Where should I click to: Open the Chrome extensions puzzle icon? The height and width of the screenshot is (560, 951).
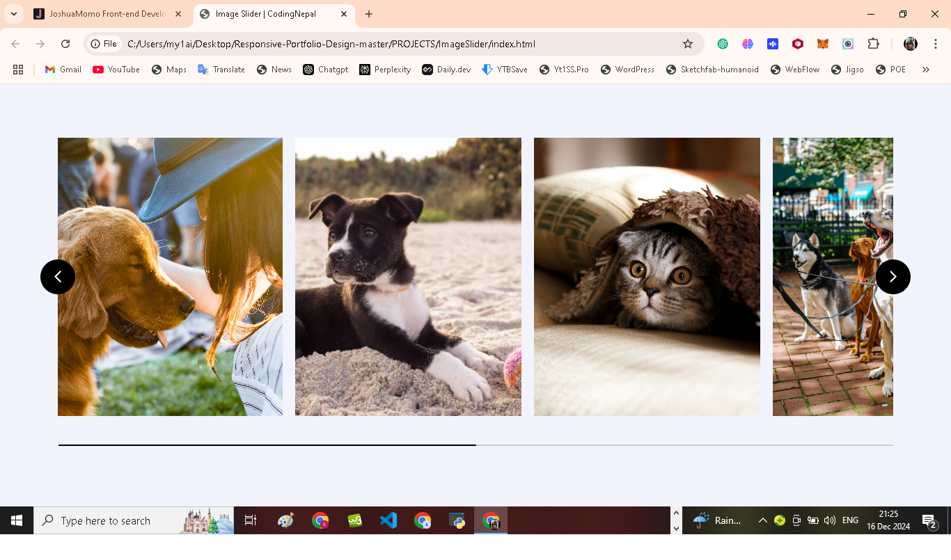click(873, 44)
